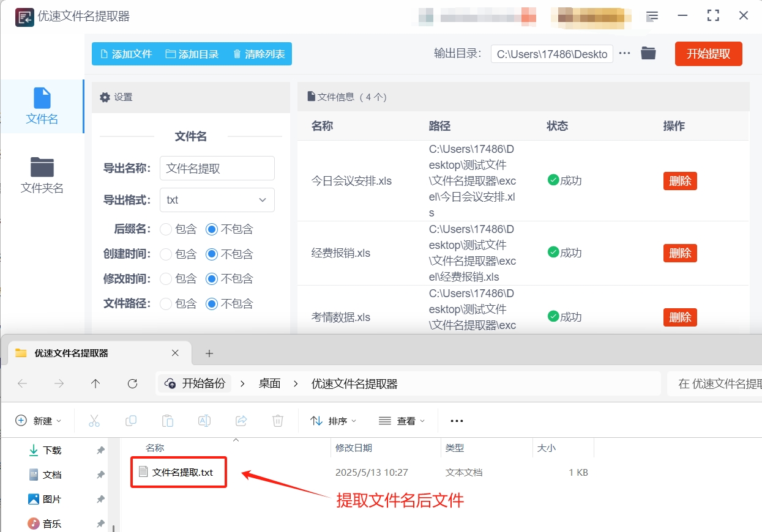Delete the 今日会议安排.xls row
Viewport: 762px width, 532px height.
pyautogui.click(x=680, y=181)
